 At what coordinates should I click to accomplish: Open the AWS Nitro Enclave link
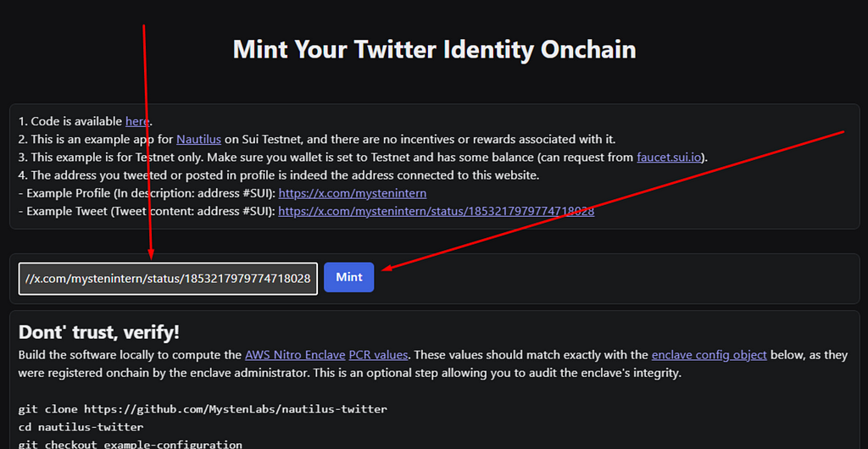(x=296, y=355)
